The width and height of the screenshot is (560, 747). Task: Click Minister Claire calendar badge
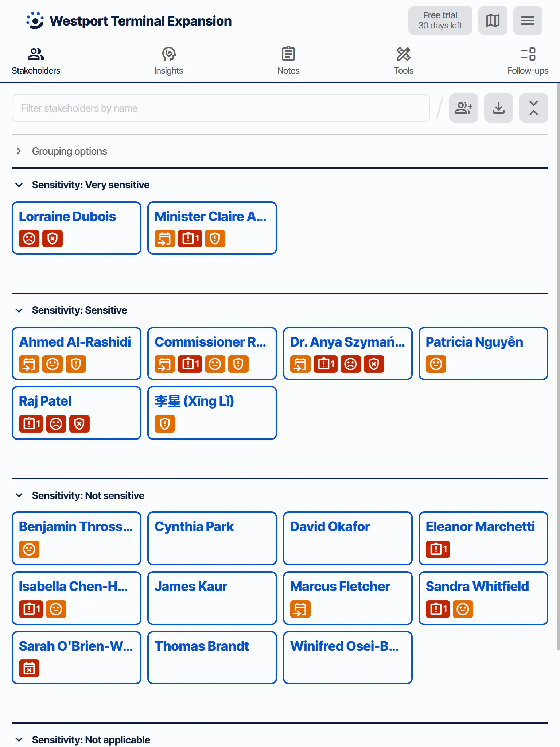[x=165, y=239]
